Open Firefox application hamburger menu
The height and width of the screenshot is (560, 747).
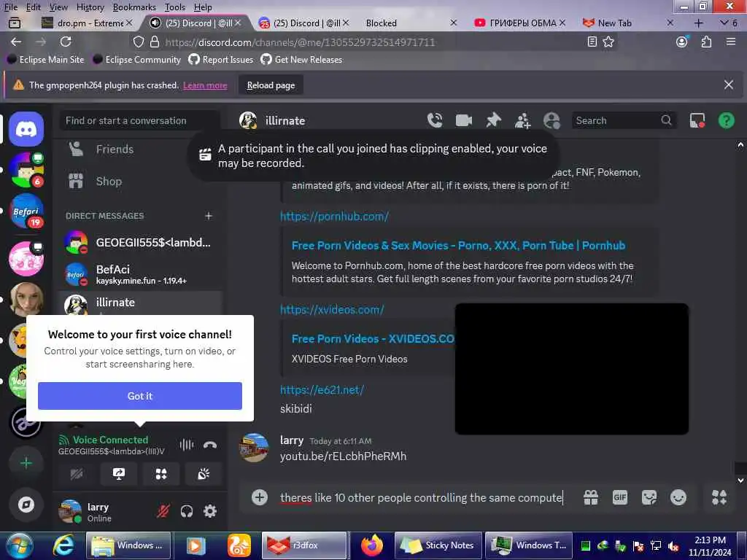click(731, 42)
